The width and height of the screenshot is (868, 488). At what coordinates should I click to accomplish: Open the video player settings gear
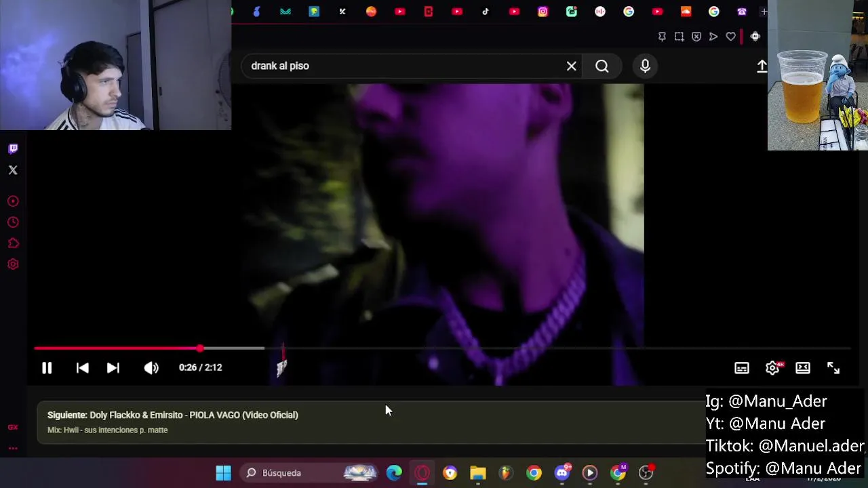click(772, 367)
